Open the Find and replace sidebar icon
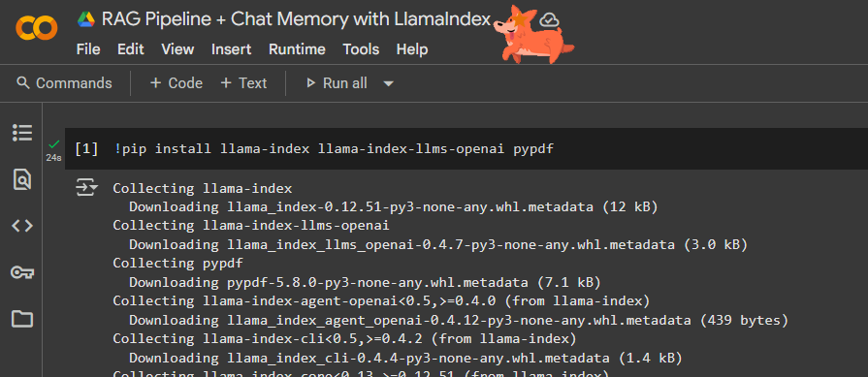 click(x=22, y=179)
